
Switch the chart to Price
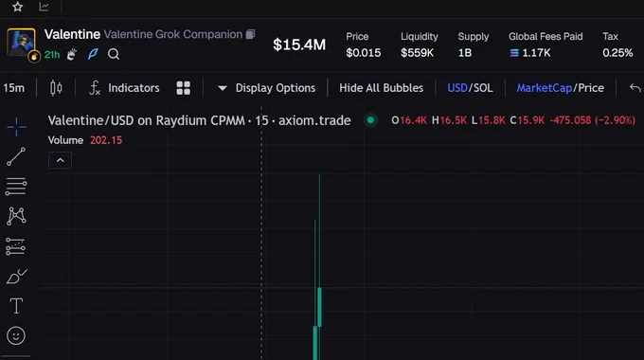pos(591,88)
